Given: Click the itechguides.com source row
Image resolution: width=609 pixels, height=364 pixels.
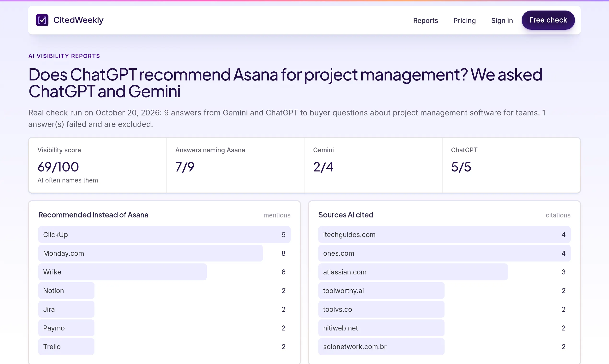Looking at the screenshot, I should click(444, 234).
